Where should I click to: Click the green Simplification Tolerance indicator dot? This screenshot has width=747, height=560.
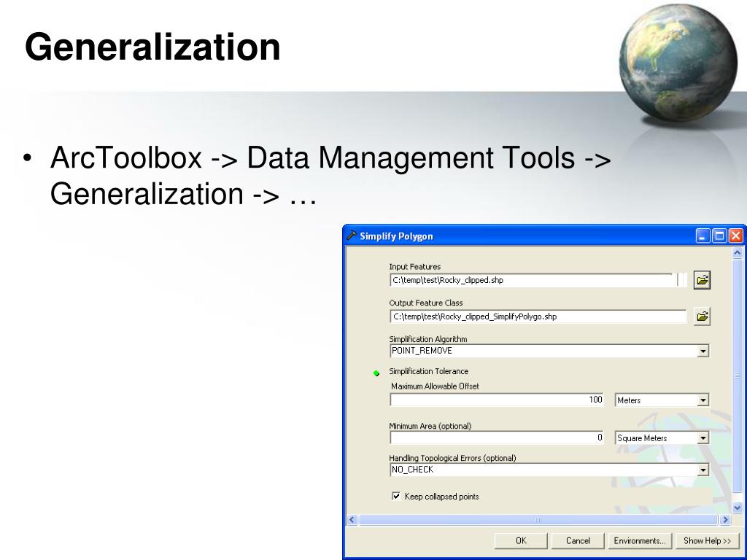pyautogui.click(x=376, y=373)
